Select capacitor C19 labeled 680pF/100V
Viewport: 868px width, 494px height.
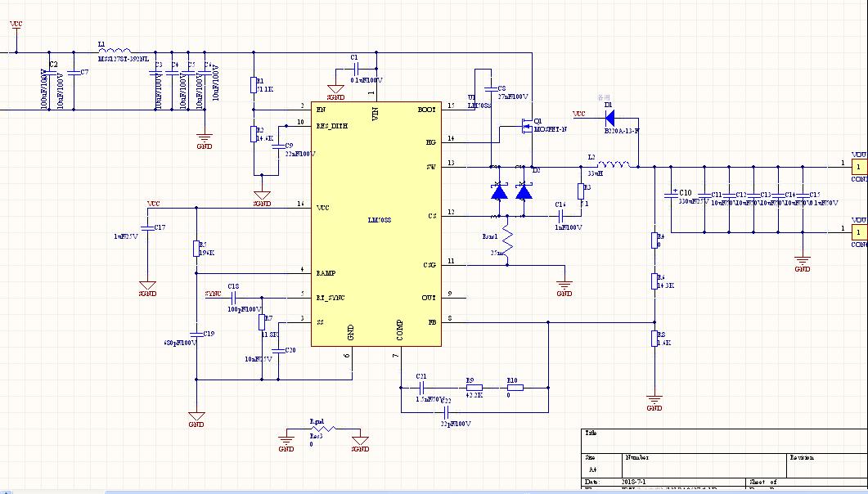[196, 335]
